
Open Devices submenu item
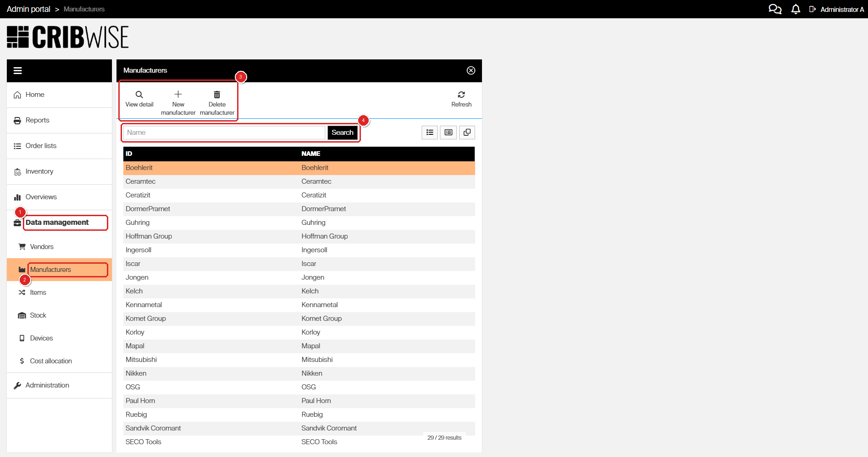point(59,338)
